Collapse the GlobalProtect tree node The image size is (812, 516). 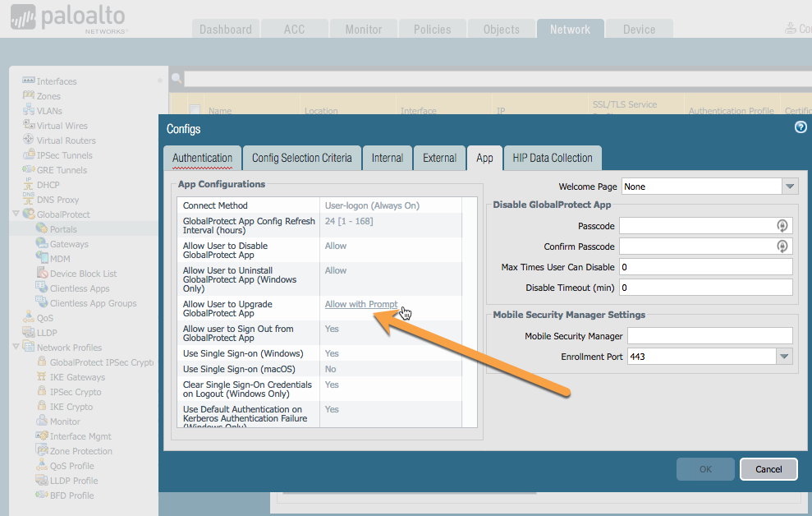point(16,213)
